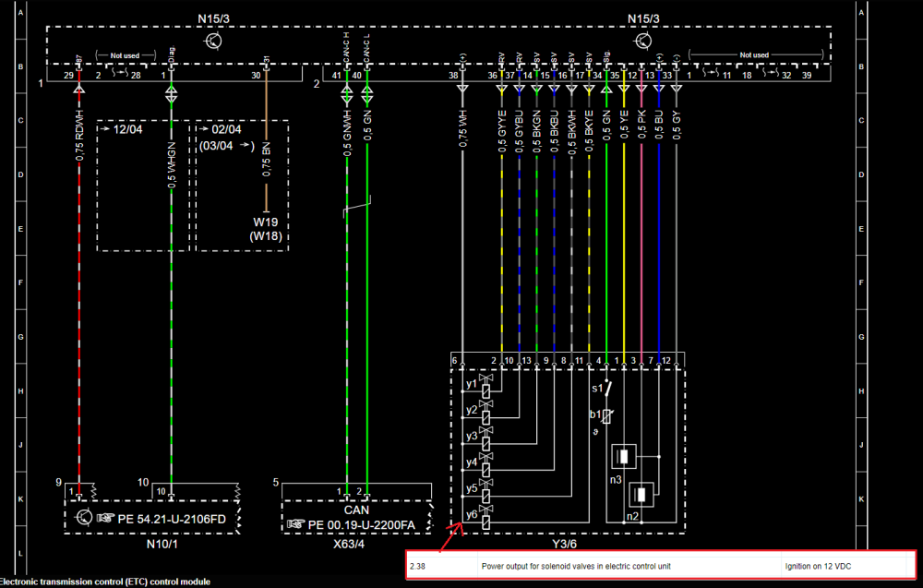923x588 pixels.
Task: Click the transistor symbol under left N15/3 label
Action: 213,42
